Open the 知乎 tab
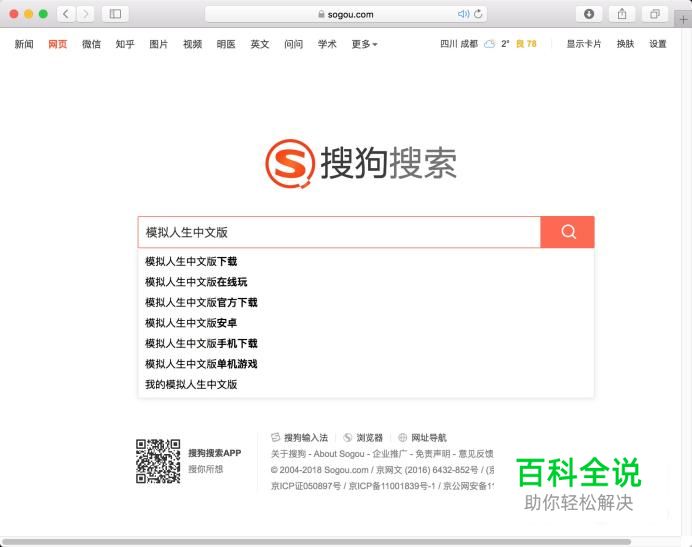 click(x=125, y=44)
